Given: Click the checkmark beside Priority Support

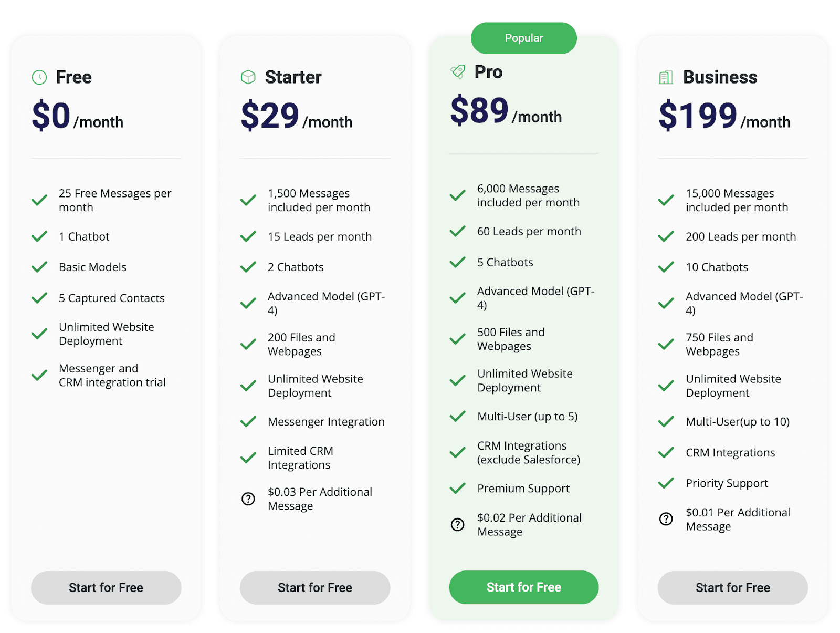Looking at the screenshot, I should 666,483.
